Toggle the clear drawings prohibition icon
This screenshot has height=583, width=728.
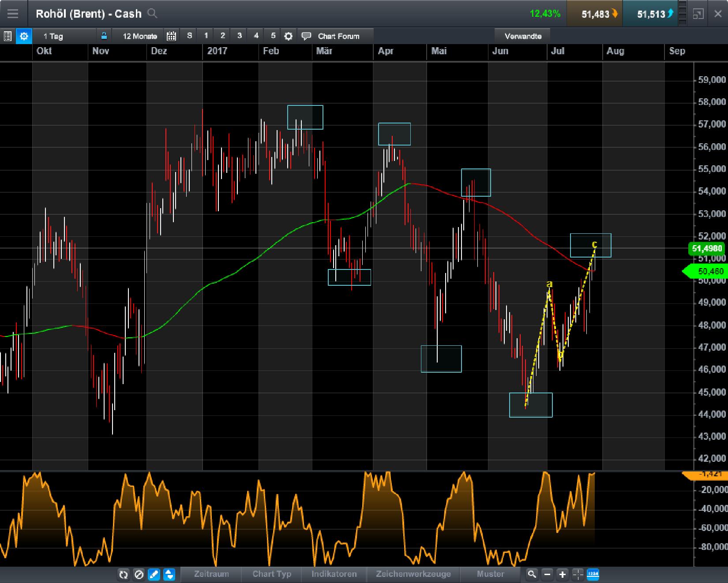pos(139,575)
